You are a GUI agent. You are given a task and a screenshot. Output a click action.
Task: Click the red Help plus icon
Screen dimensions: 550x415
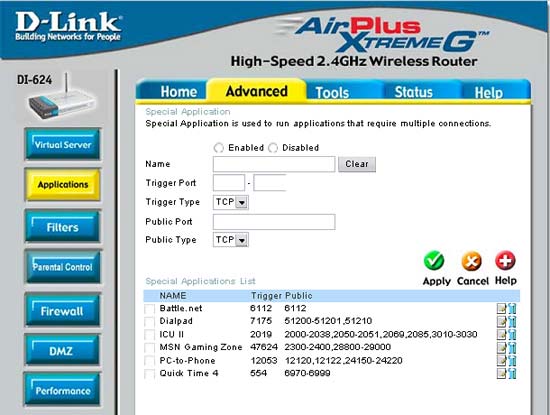tap(505, 260)
